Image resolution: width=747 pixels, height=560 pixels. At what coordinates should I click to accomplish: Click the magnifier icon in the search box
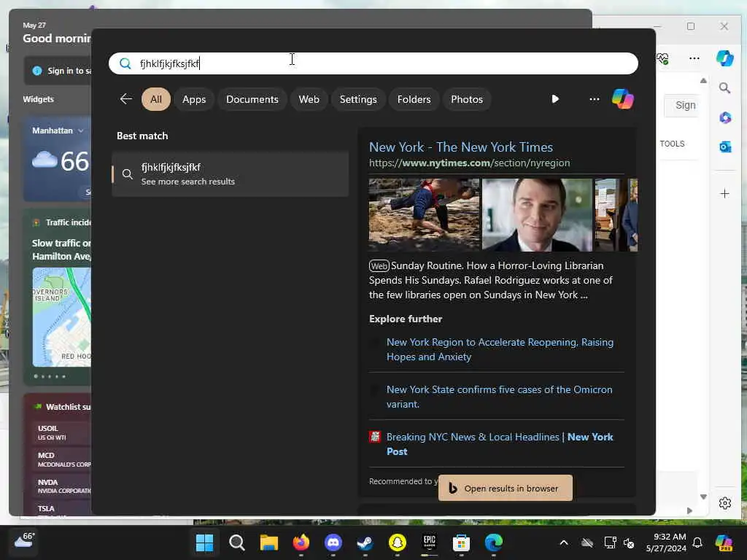125,63
